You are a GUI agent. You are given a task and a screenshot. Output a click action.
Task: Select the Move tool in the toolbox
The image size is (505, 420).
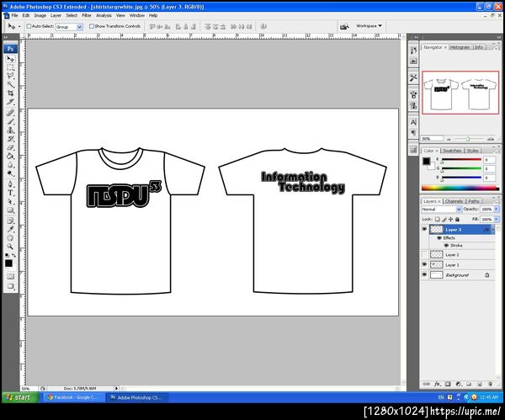click(10, 59)
